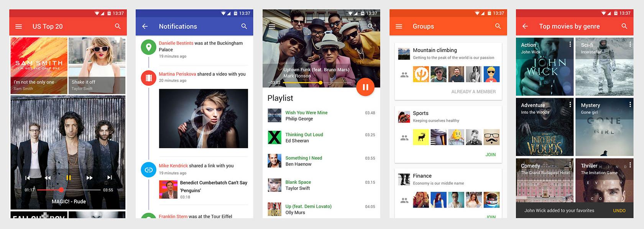Pause Uptown Funk with orange round button
Image resolution: width=644 pixels, height=229 pixels.
tap(365, 87)
